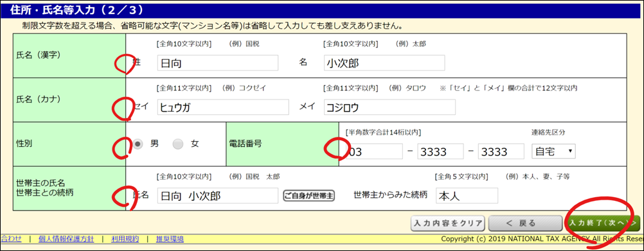Click the last phone number field
This screenshot has width=644, height=251.
pos(501,151)
